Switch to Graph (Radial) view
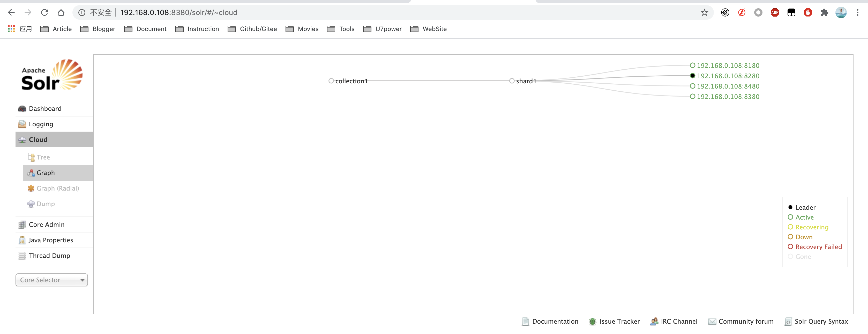 coord(58,188)
